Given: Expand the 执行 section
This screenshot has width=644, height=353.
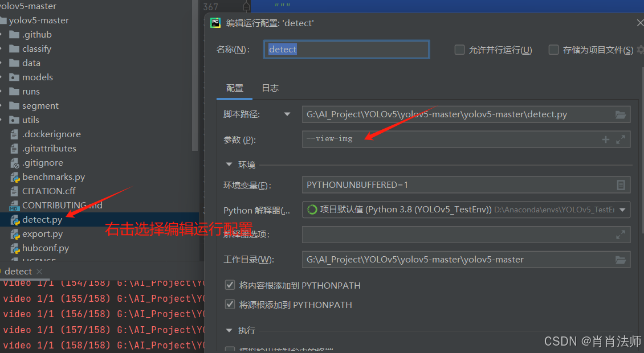Looking at the screenshot, I should click(x=230, y=330).
